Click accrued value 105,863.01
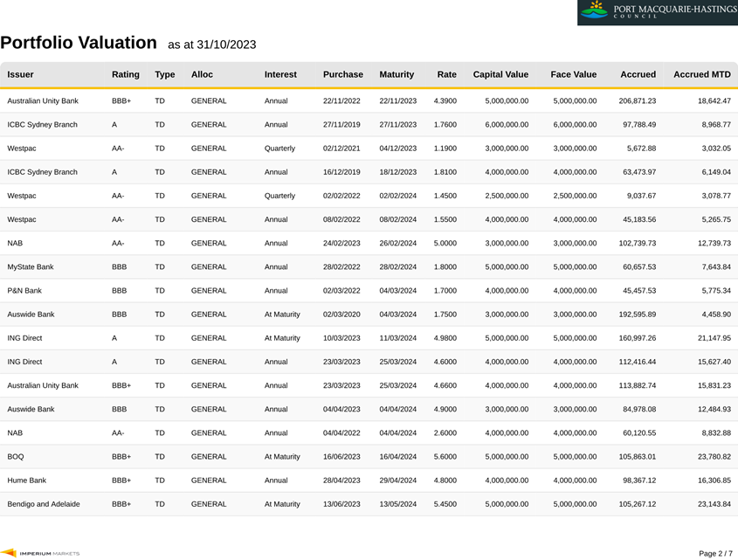The height and width of the screenshot is (560, 738). pyautogui.click(x=638, y=456)
